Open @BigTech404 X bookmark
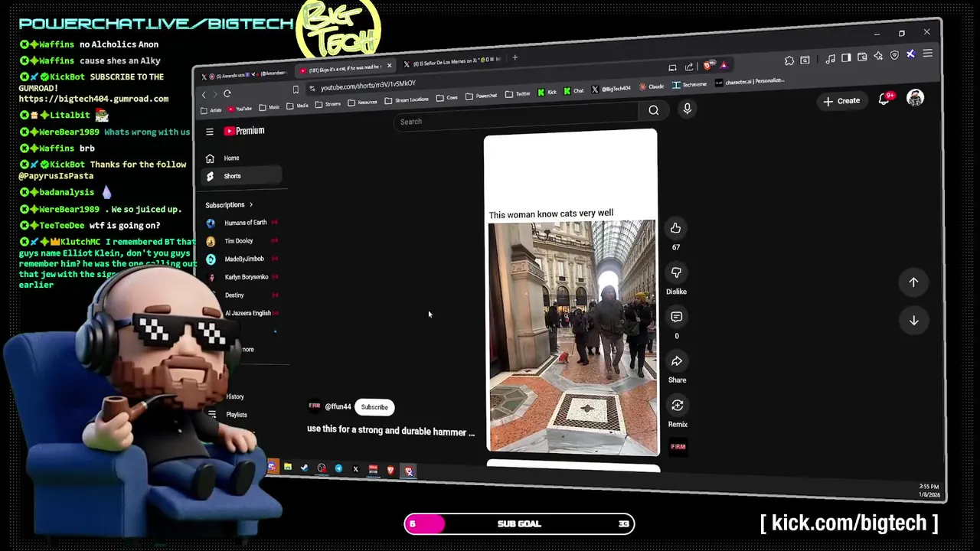The image size is (980, 551). tap(611, 89)
